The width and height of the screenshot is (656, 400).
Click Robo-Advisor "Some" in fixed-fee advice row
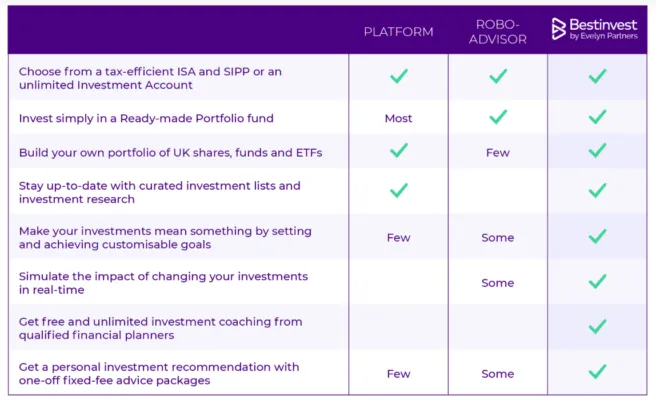tap(497, 374)
